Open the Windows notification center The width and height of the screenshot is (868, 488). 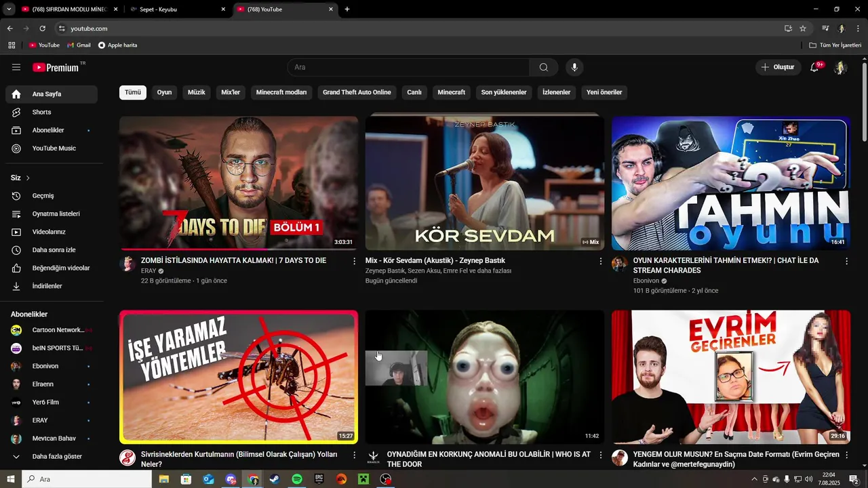[854, 479]
